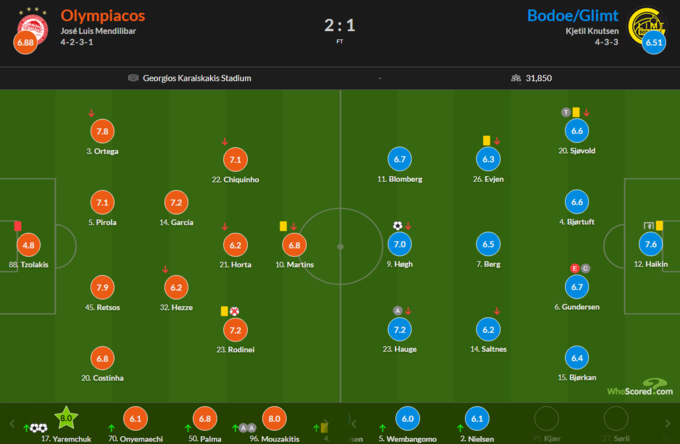This screenshot has height=444, width=680.
Task: Click the yellow card icon above Evjen
Action: pos(486,140)
